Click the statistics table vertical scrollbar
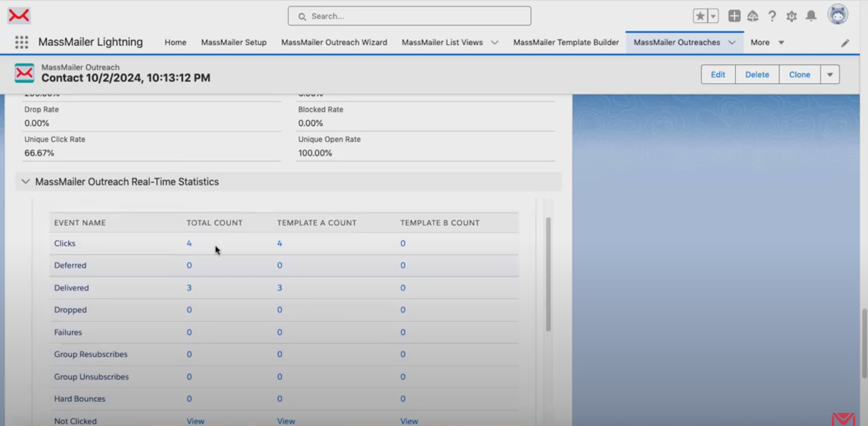Viewport: 868px width, 426px height. click(x=548, y=274)
